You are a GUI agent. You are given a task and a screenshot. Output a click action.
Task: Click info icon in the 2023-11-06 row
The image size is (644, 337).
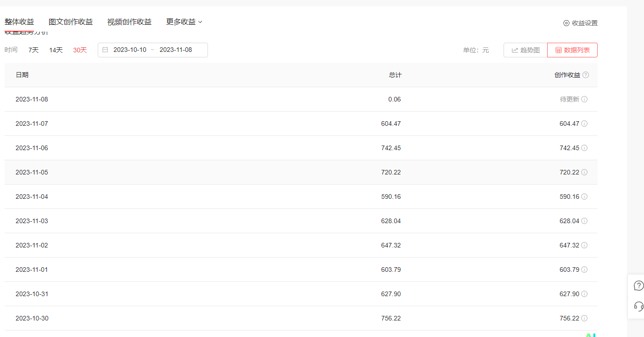[x=584, y=148]
